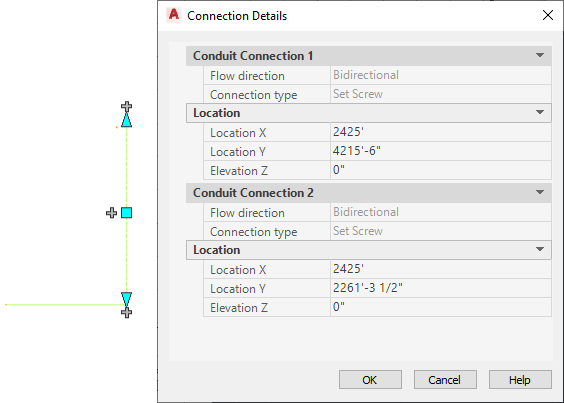This screenshot has width=564, height=403.
Task: Edit Elevation Z field of Connection 2
Action: coord(441,307)
